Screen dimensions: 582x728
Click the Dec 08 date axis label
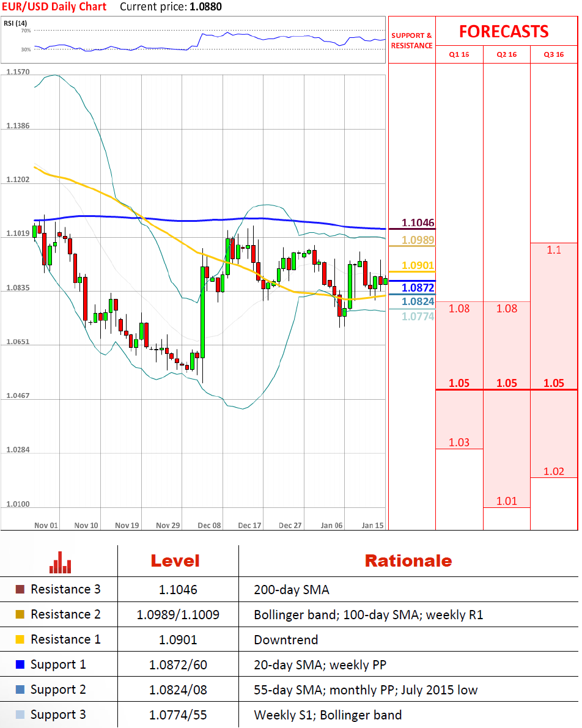point(209,526)
